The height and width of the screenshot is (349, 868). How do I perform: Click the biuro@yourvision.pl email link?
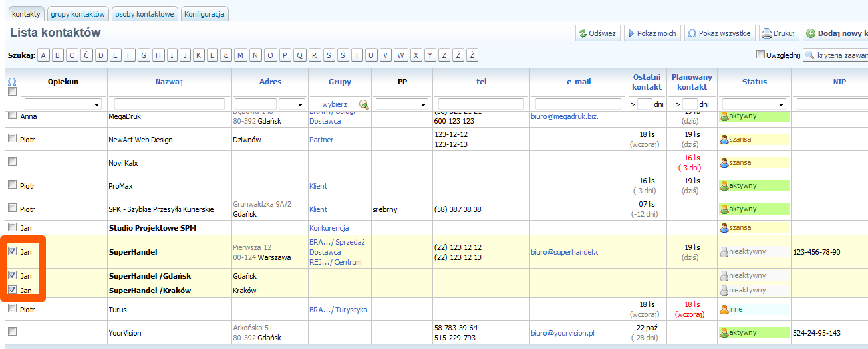coord(562,333)
